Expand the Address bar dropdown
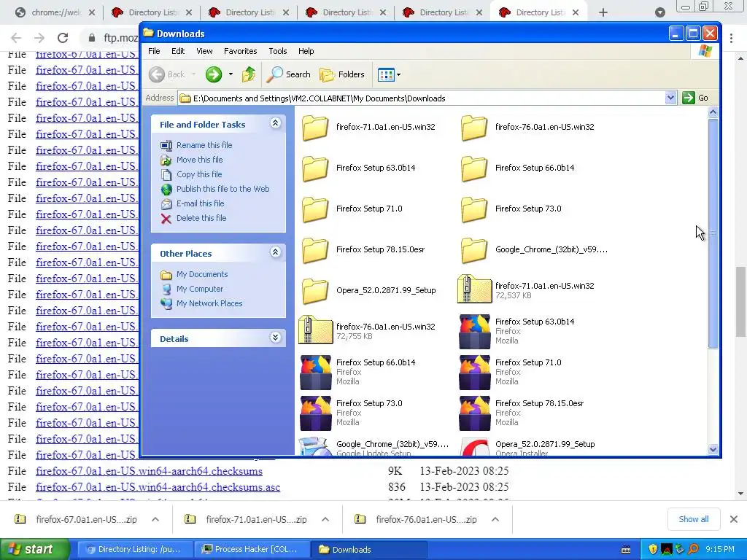 pyautogui.click(x=670, y=98)
